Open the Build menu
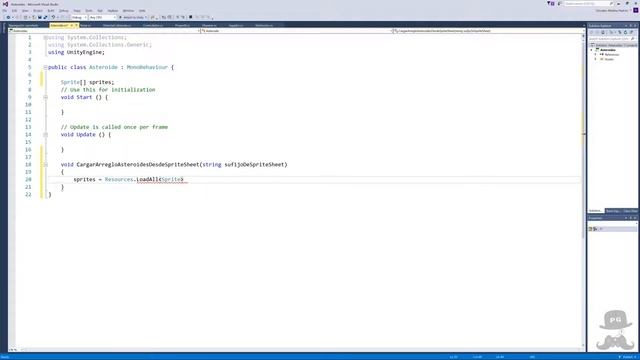640x360 pixels. [x=51, y=11]
